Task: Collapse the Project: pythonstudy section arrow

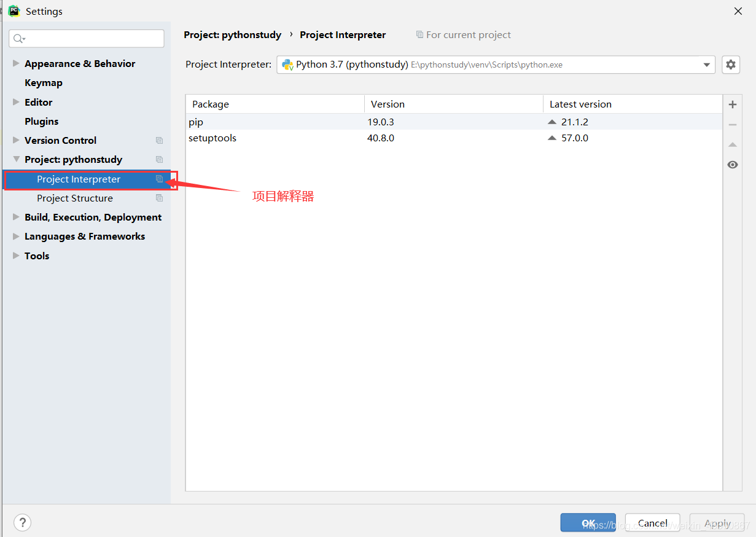Action: 16,159
